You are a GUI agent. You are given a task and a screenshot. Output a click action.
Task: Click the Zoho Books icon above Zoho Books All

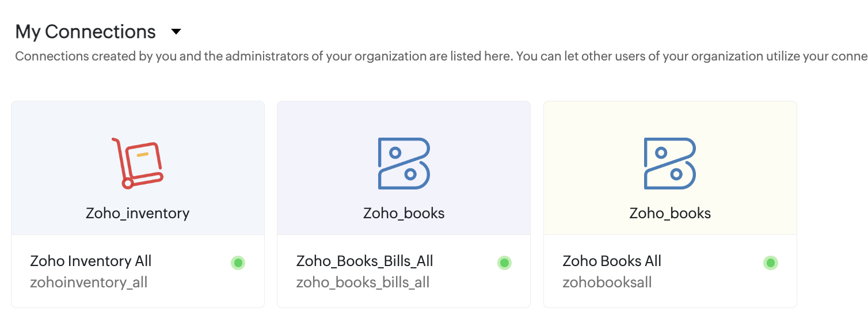tap(669, 163)
